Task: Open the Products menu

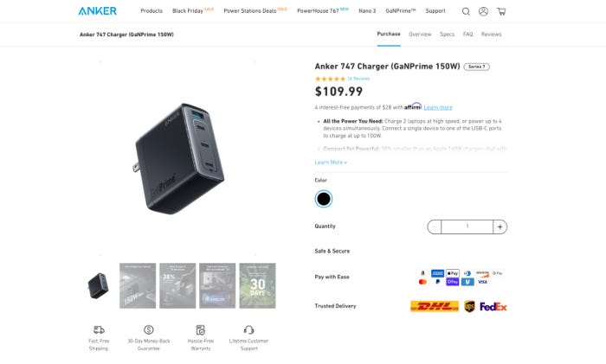Action: (151, 11)
